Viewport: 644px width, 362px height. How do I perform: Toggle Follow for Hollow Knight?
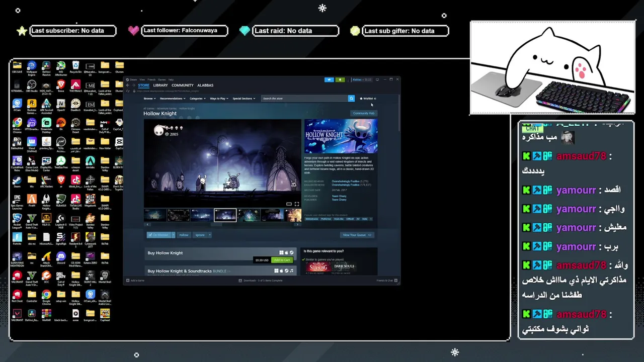coord(184,235)
